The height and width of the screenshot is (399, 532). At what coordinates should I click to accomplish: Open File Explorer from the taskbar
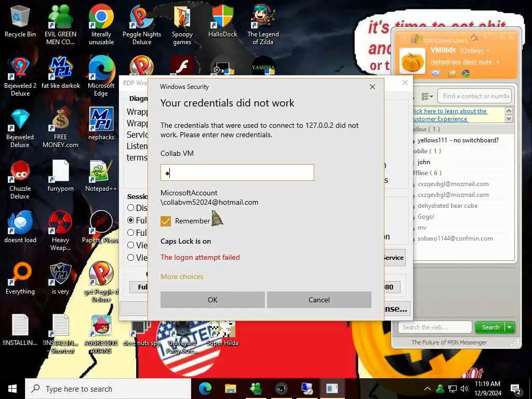point(230,389)
